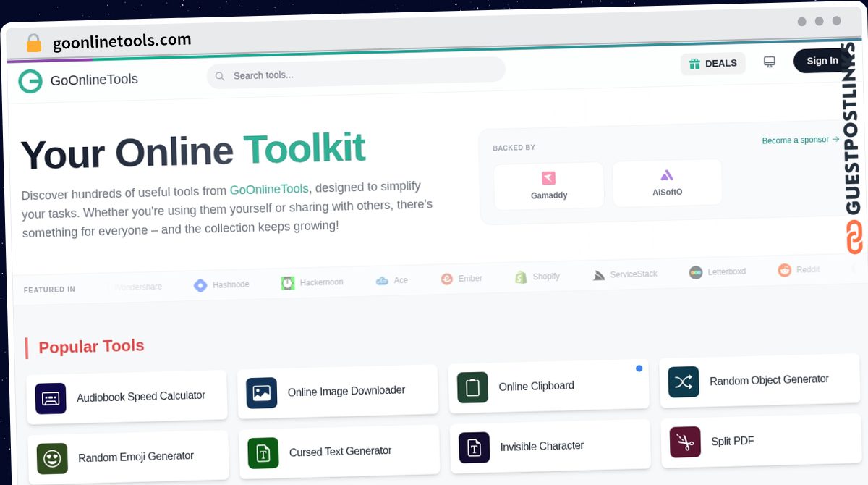Image resolution: width=868 pixels, height=485 pixels.
Task: Click the monitor theme icon in header
Action: point(770,62)
